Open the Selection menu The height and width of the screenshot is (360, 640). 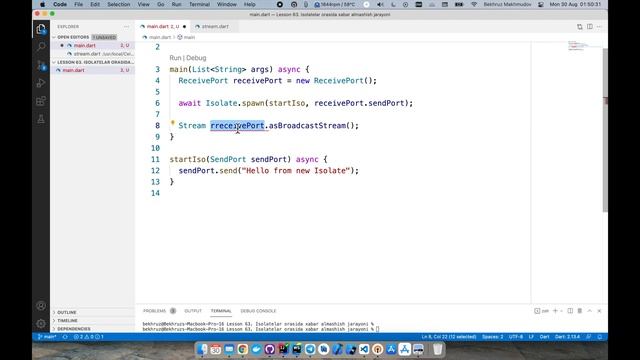pyautogui.click(x=118, y=4)
